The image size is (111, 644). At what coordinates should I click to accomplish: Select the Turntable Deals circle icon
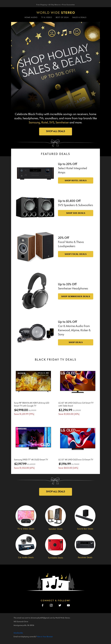pos(55,545)
